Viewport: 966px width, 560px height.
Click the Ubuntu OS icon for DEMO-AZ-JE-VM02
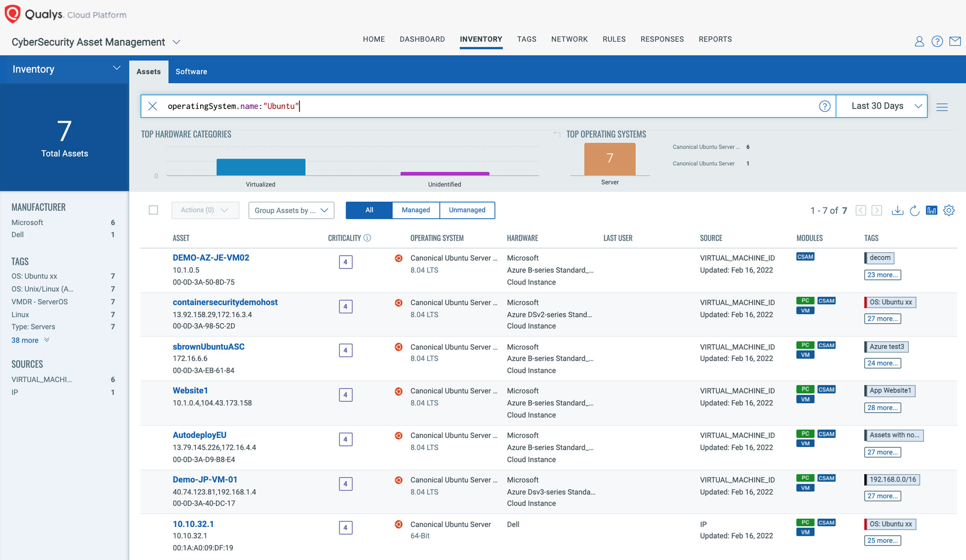(x=398, y=258)
